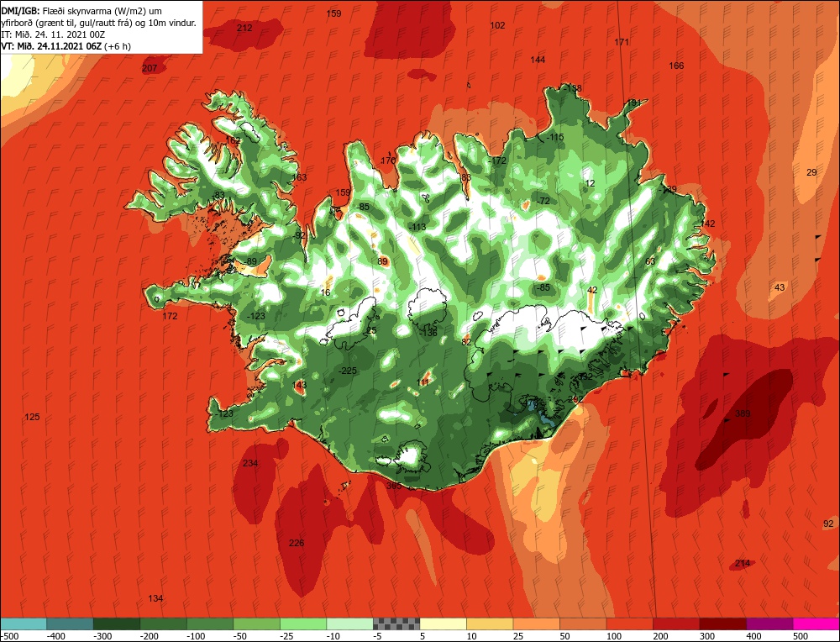840x642 pixels.
Task: Click the '207' value in the upper left
Action: (150, 69)
